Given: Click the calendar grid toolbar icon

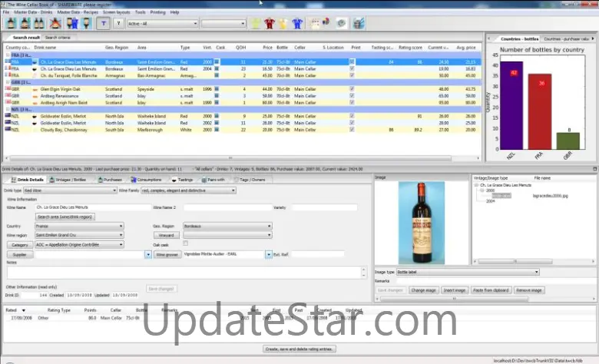Looking at the screenshot, I should (x=315, y=23).
